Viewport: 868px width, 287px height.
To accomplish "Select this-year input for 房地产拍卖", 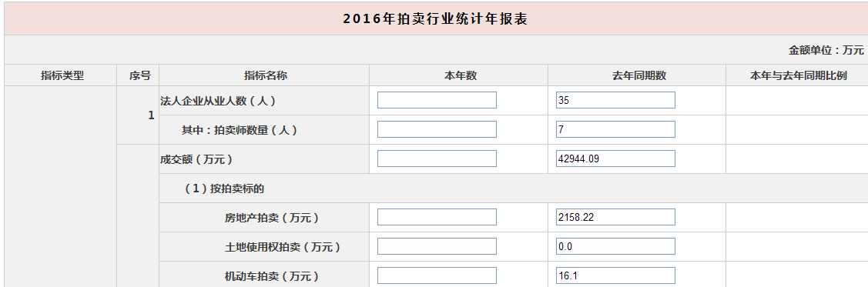I will tap(437, 217).
